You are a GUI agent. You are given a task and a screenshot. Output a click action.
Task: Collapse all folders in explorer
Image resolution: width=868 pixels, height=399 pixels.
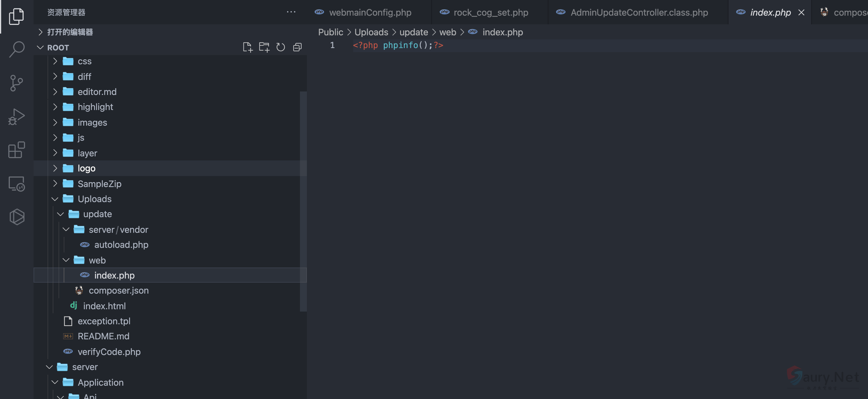point(297,47)
